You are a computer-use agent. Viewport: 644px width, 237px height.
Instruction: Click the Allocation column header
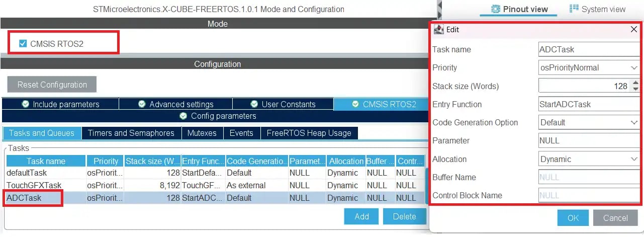346,161
